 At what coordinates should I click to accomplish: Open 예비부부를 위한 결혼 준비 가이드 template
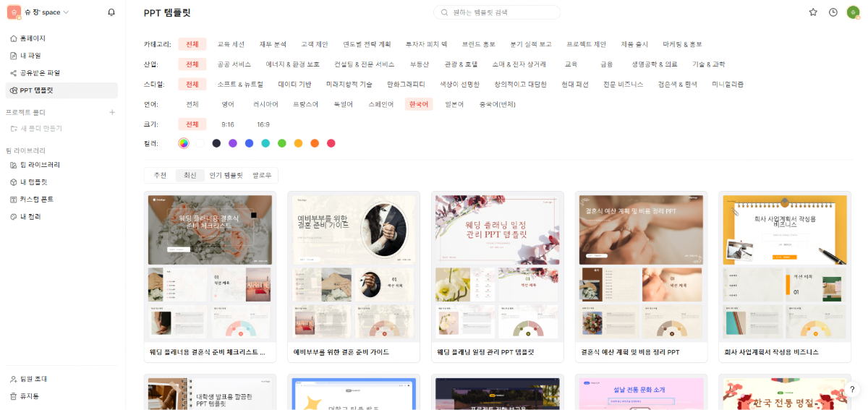[354, 277]
